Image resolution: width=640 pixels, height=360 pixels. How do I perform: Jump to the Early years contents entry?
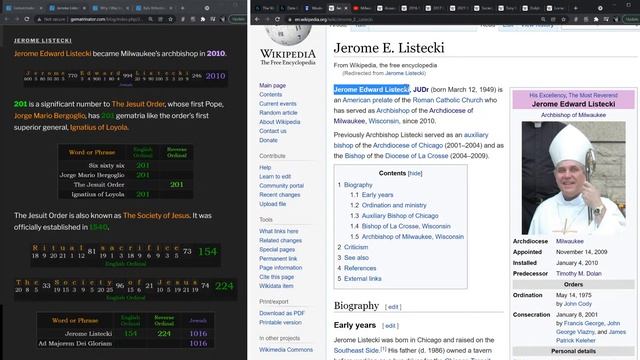click(x=377, y=195)
